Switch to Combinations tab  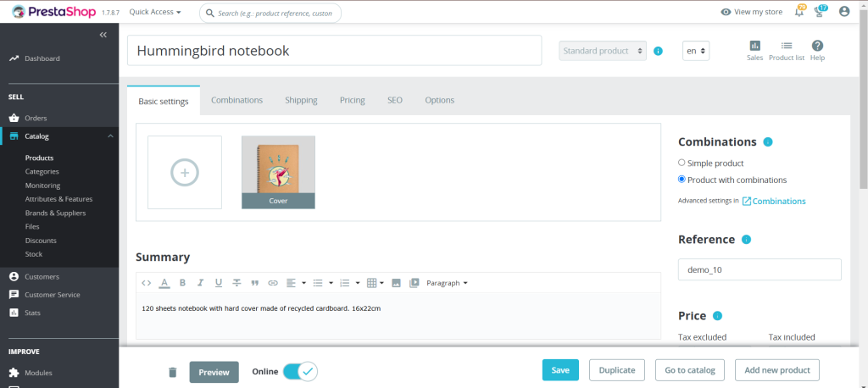(x=237, y=100)
